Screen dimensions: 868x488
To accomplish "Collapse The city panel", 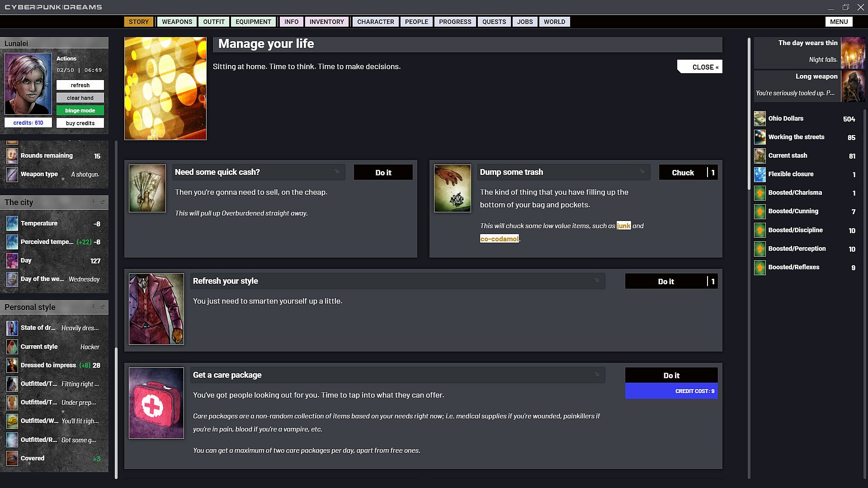I will [93, 202].
